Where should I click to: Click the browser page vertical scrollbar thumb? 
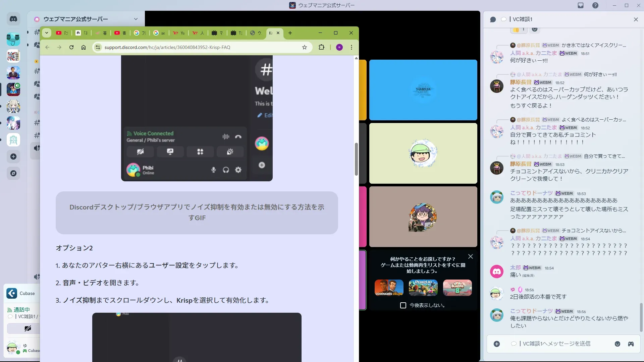point(356,159)
